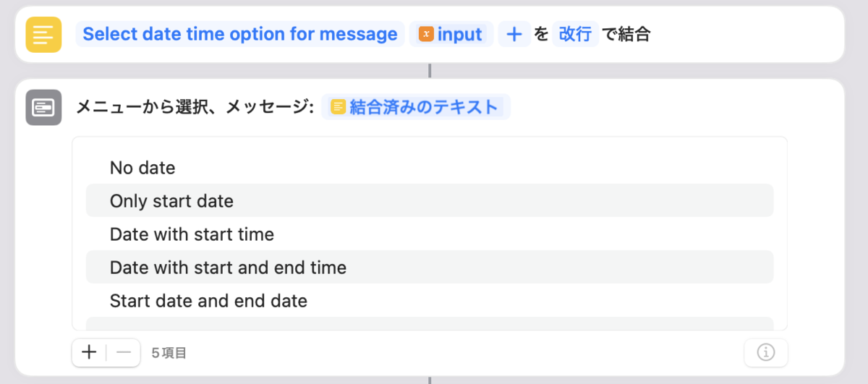Open the info button in menu action
The width and height of the screenshot is (868, 384).
[x=766, y=353]
